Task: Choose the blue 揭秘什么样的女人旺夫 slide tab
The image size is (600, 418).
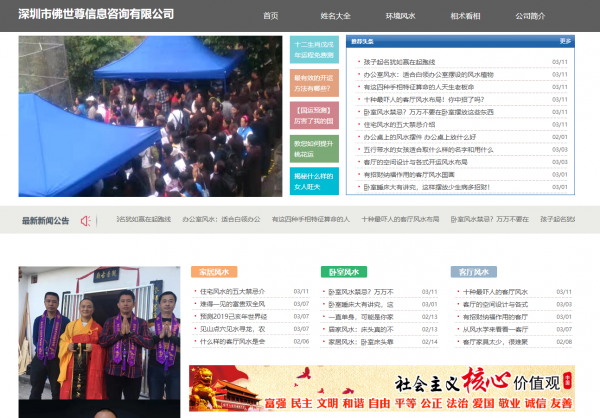Action: [313, 181]
